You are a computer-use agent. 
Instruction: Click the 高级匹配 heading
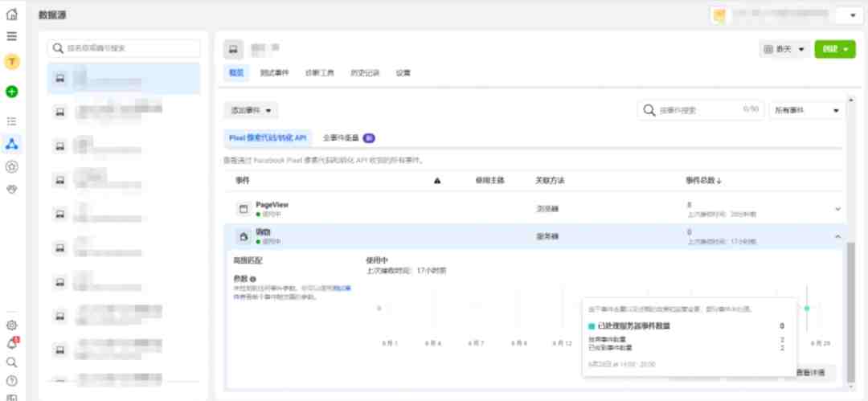248,260
